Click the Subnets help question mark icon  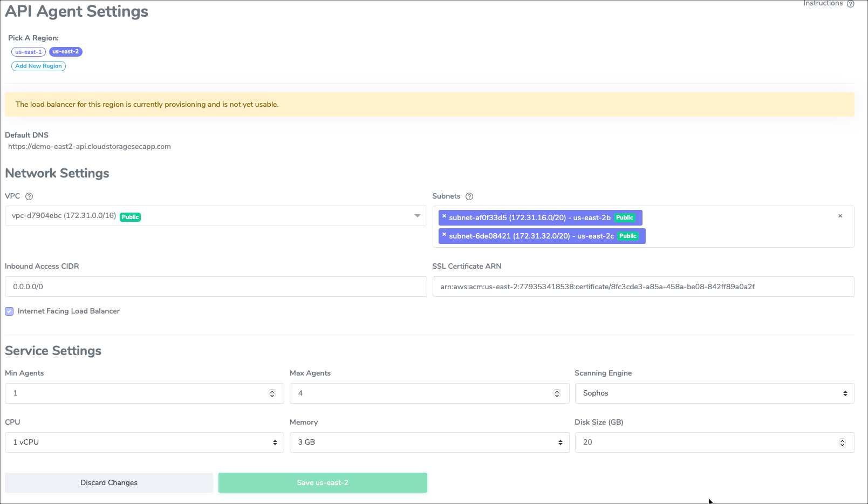(469, 196)
